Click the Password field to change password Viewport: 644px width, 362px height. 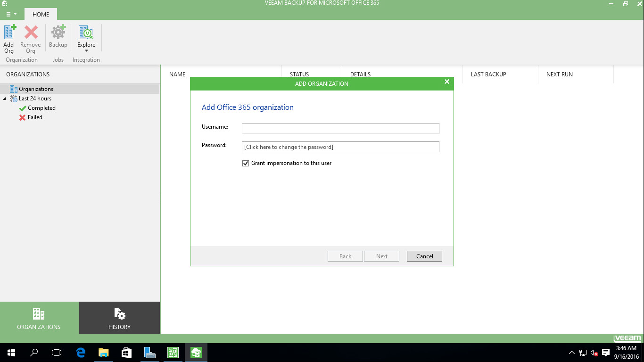[340, 147]
